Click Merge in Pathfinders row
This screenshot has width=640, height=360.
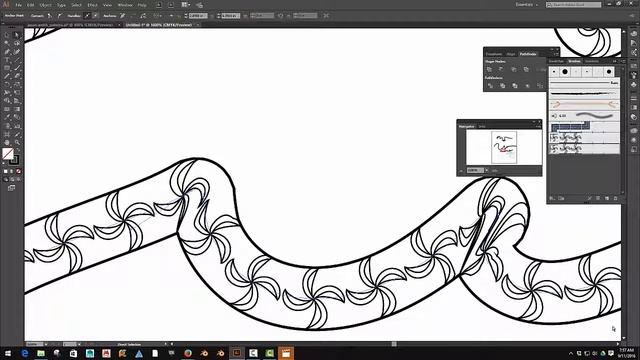click(x=515, y=86)
